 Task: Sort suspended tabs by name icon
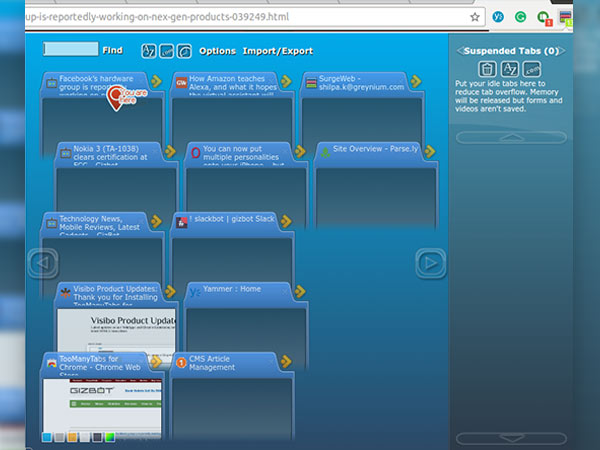pyautogui.click(x=509, y=69)
